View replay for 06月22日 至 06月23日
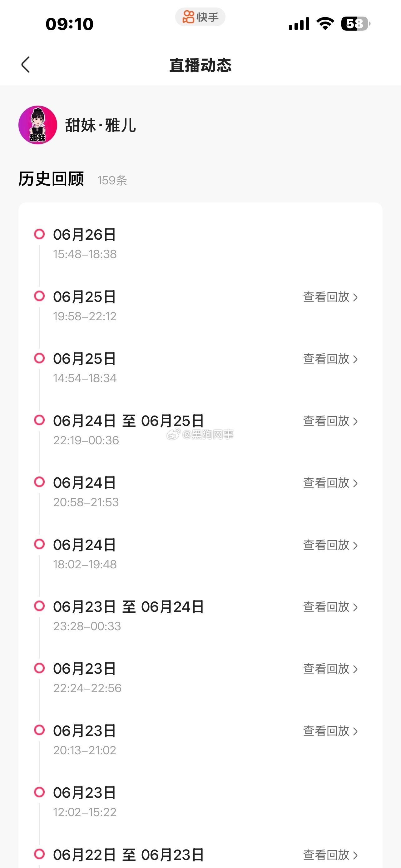The height and width of the screenshot is (868, 401). (330, 855)
